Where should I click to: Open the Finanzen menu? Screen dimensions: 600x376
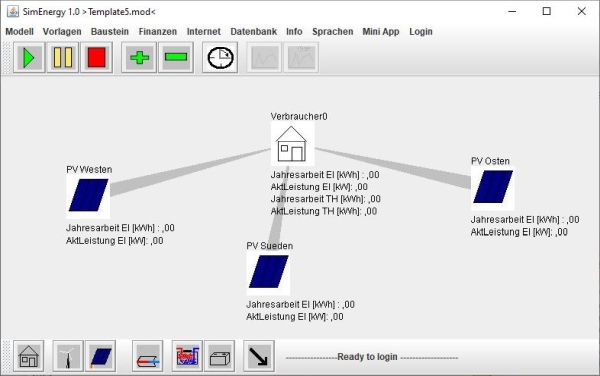(x=158, y=32)
